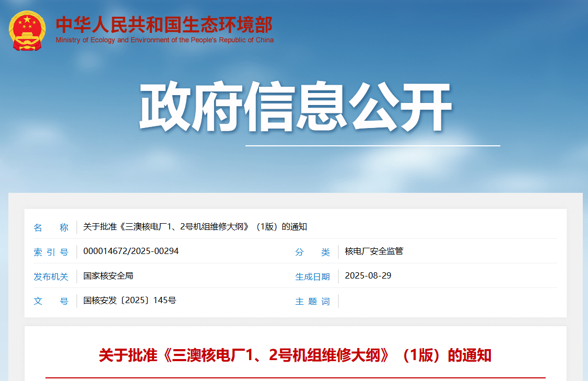The width and height of the screenshot is (588, 381).
Task: Select the 索引号 row value 000014672/2025-00294
Action: point(132,251)
